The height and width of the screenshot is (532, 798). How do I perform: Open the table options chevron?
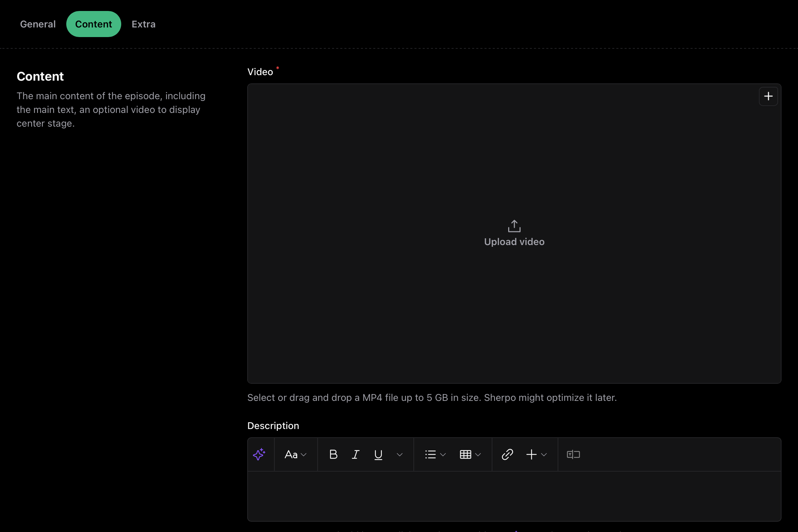(x=478, y=454)
